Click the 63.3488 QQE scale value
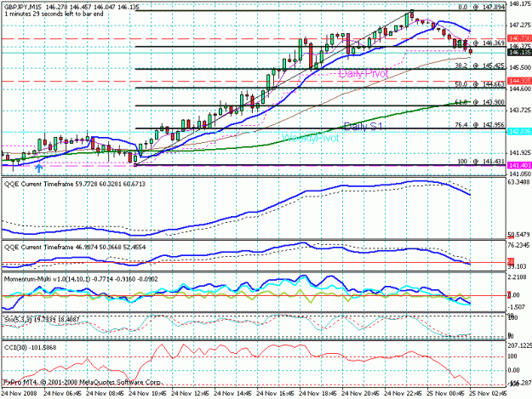This screenshot has width=532, height=399. pyautogui.click(x=519, y=182)
